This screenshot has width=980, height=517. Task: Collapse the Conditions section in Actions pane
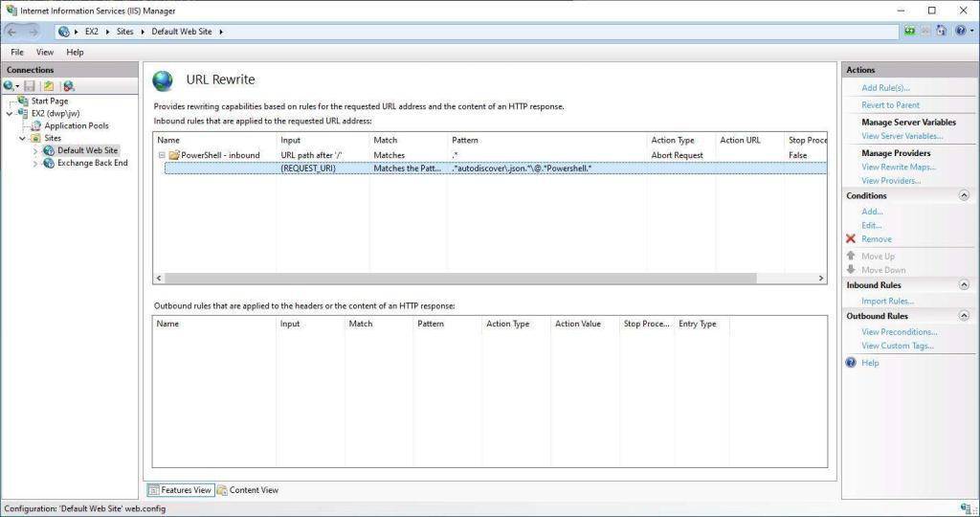(x=963, y=195)
